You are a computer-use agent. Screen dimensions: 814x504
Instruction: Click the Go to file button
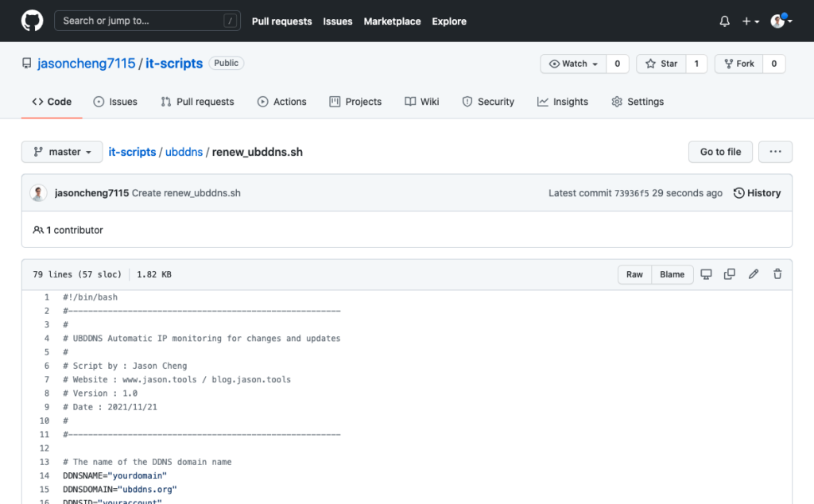click(x=720, y=152)
